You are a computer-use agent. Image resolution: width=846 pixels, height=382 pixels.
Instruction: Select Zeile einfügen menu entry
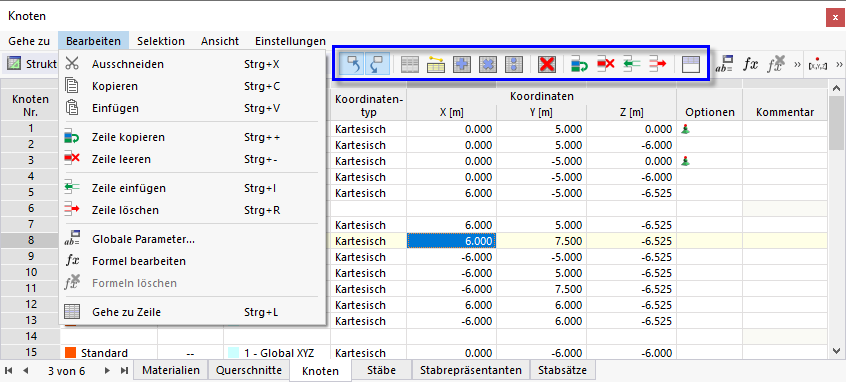[192, 188]
